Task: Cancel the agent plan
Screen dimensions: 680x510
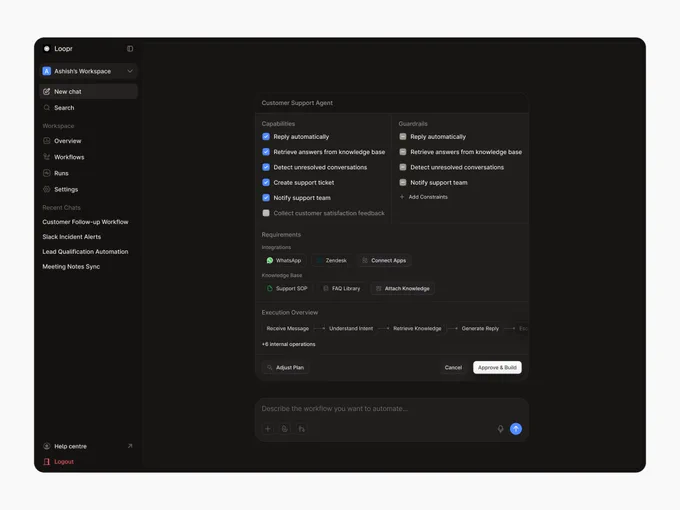Action: [x=453, y=367]
